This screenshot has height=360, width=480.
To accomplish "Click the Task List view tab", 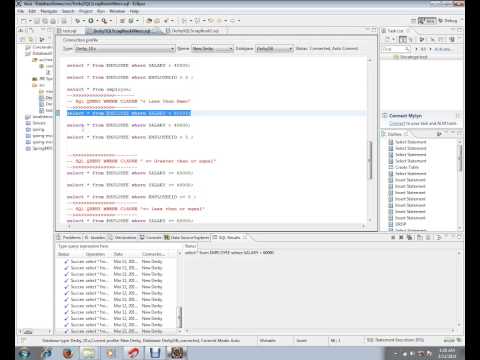I will pos(395,31).
